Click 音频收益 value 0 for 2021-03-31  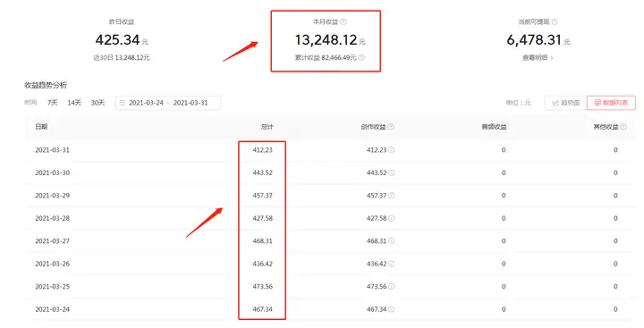click(504, 150)
